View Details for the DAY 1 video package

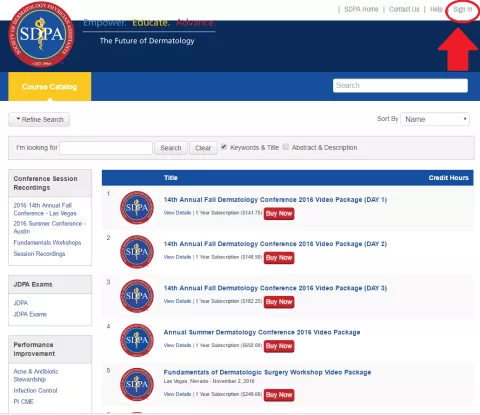point(177,213)
